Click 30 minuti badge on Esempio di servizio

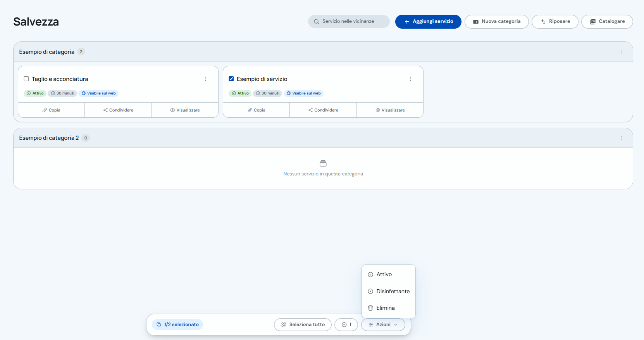click(267, 93)
